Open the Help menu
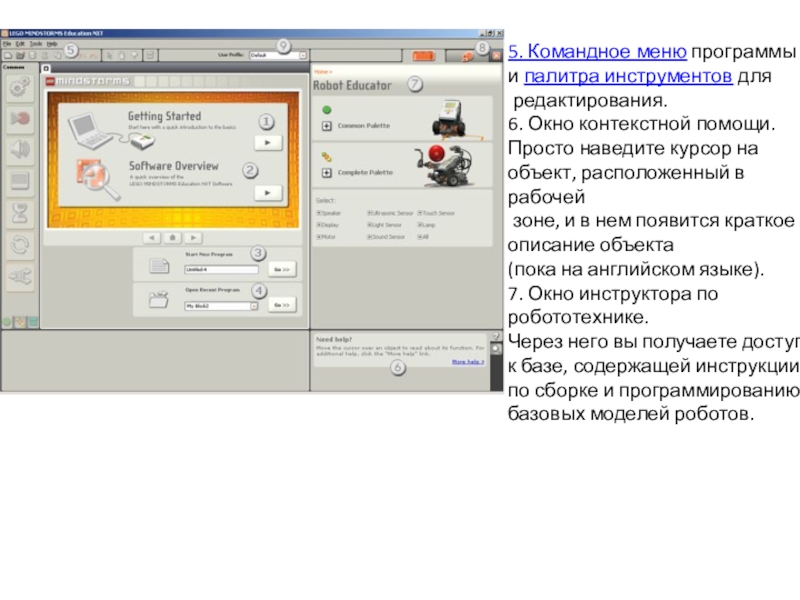The image size is (800, 600). 52,44
